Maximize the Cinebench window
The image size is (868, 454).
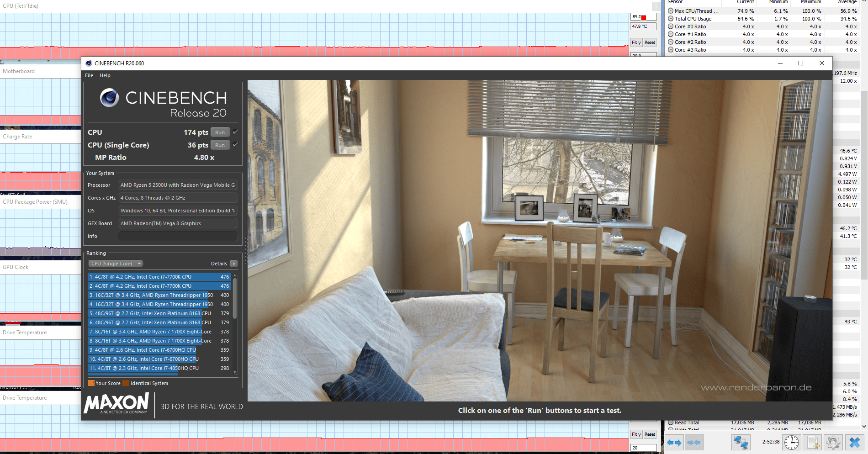click(x=801, y=63)
